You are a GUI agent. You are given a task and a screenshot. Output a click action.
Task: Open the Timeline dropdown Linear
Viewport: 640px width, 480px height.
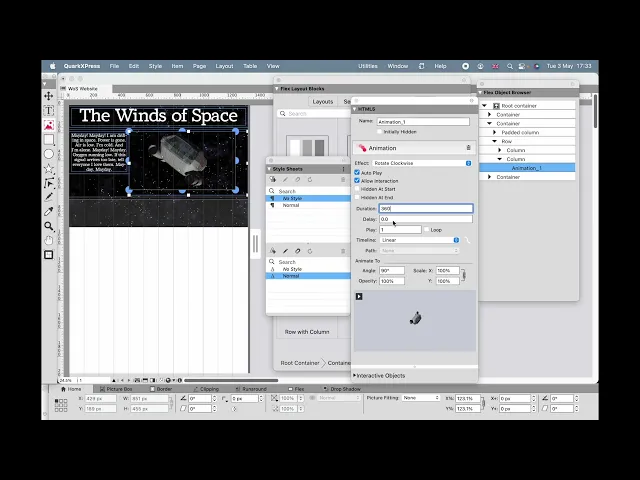420,240
